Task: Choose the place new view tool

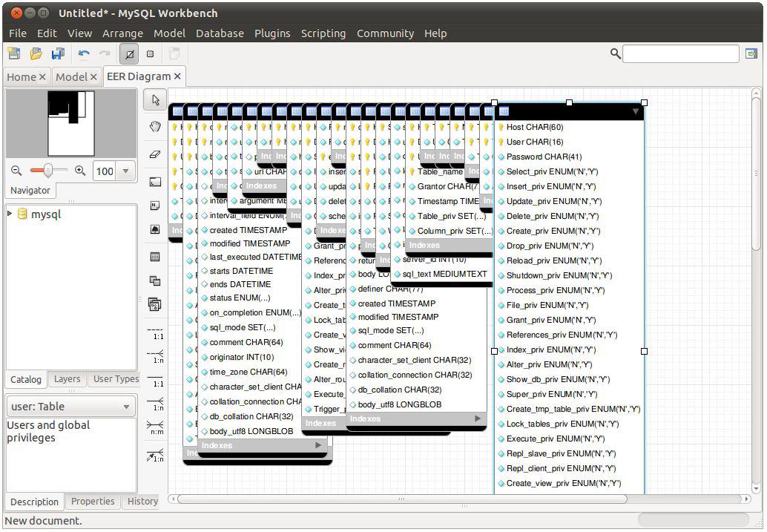Action: pyautogui.click(x=154, y=279)
